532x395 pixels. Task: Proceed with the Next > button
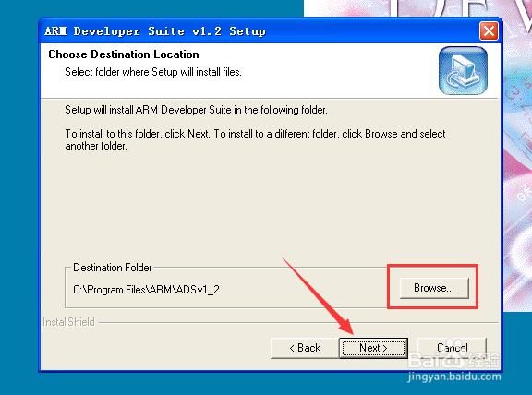click(373, 348)
